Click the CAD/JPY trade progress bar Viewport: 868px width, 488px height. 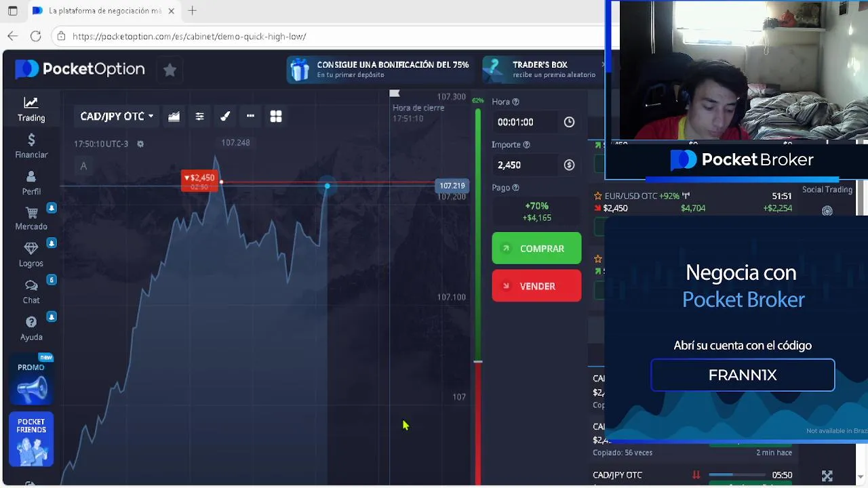coord(736,475)
